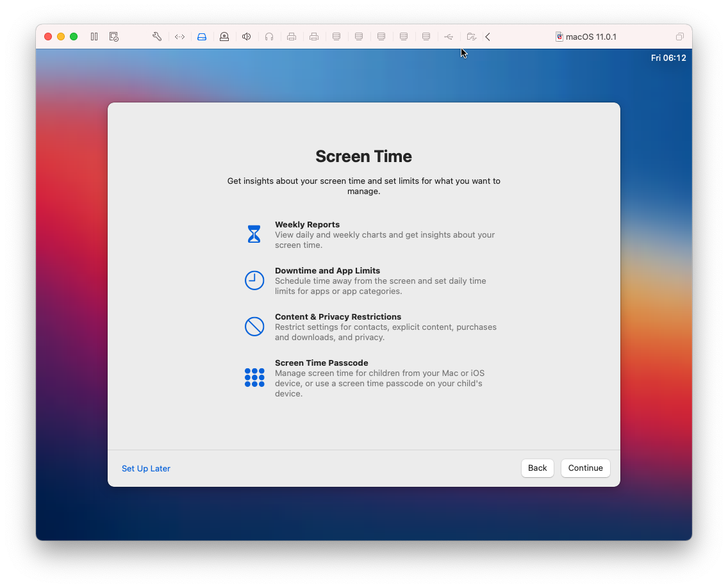Pause the running virtual machine
Image resolution: width=728 pixels, height=588 pixels.
(x=94, y=37)
